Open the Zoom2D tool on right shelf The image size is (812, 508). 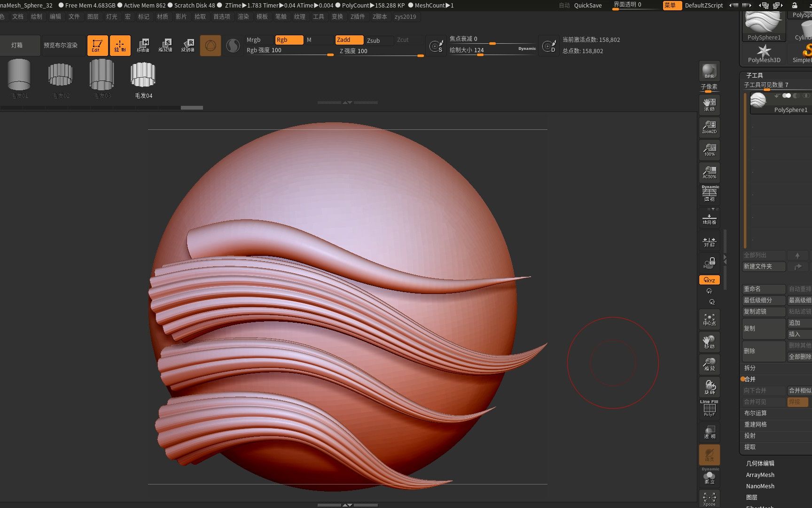click(x=709, y=125)
